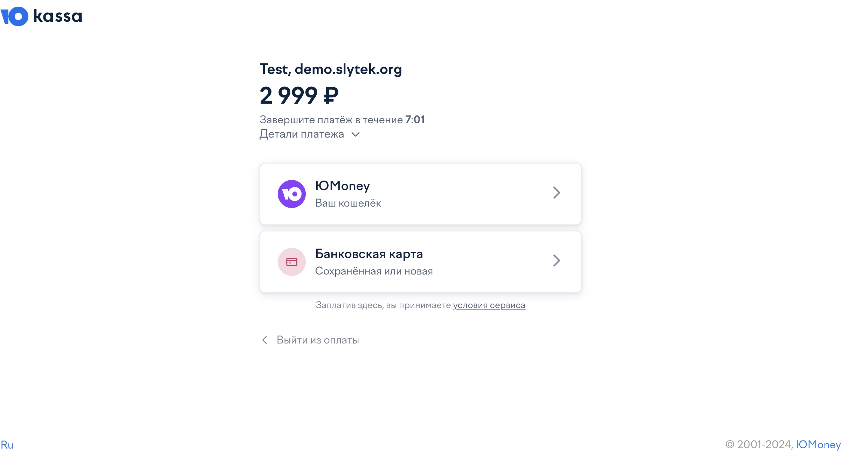Open the условия сервиса link
868x458 pixels.
[489, 305]
